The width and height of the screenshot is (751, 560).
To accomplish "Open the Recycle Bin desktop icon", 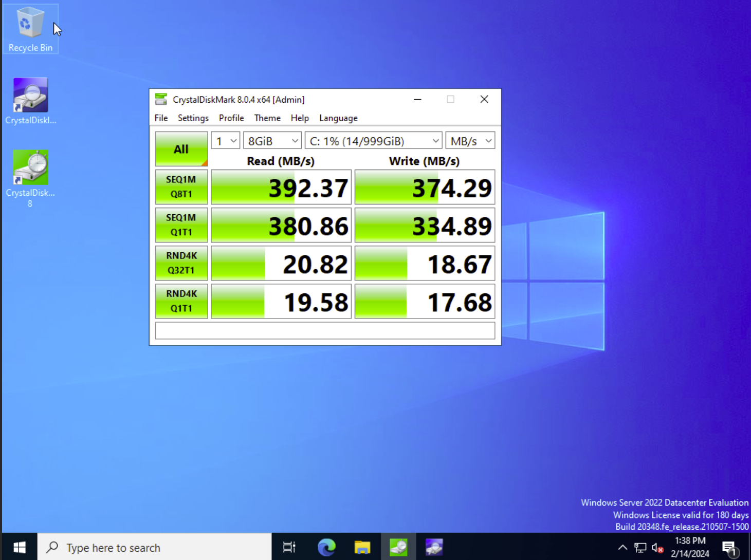I will [30, 29].
